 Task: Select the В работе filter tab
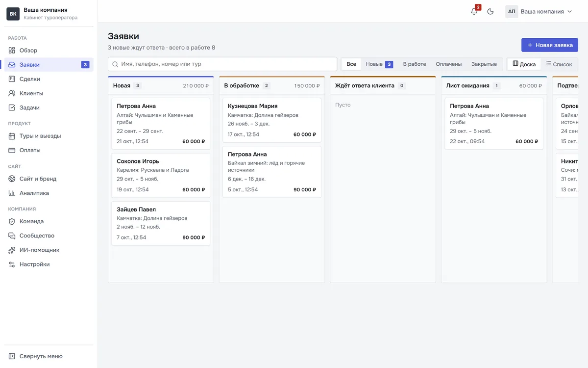(415, 64)
